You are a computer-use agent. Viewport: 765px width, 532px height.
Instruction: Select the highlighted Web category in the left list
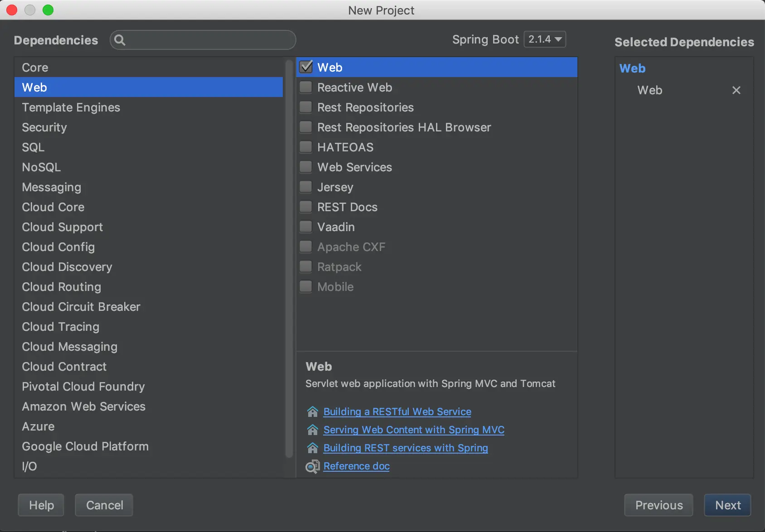coord(149,87)
